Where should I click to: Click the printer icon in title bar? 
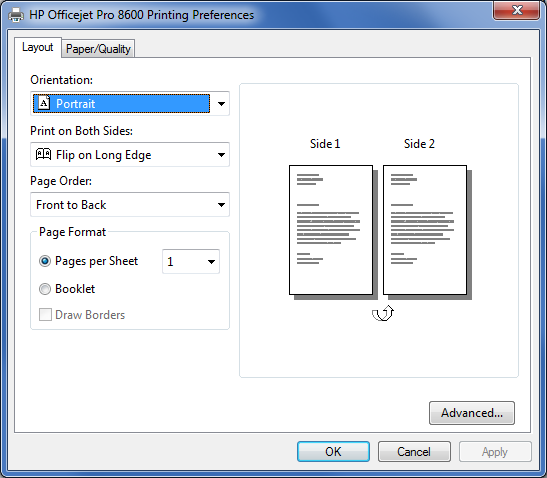pyautogui.click(x=16, y=15)
